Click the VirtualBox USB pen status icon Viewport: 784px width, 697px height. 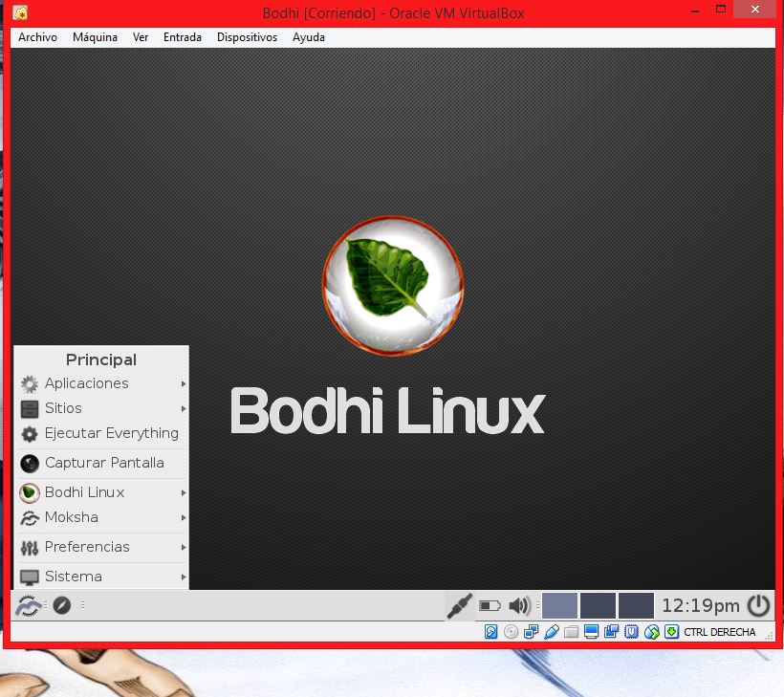(x=551, y=632)
